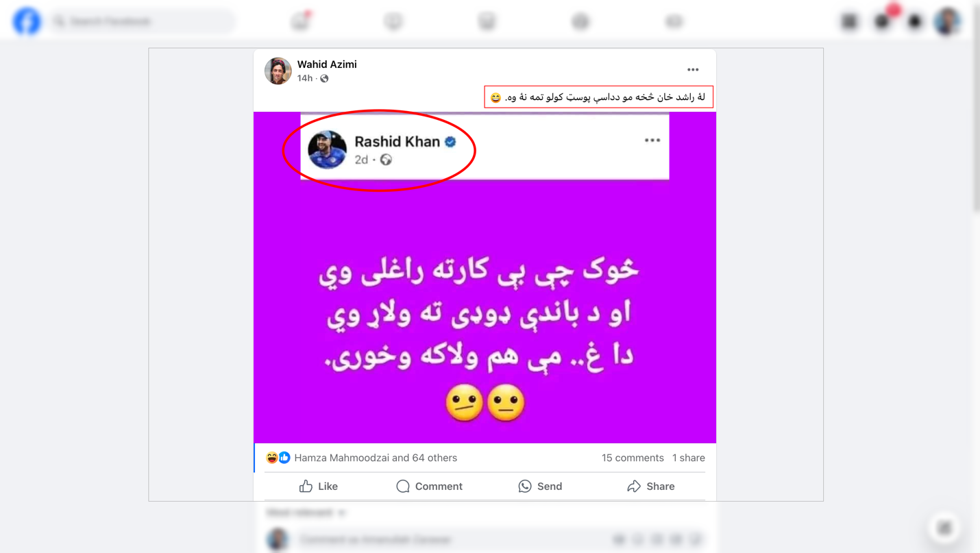Open Wahid Azimi profile name link
980x553 pixels.
pos(327,64)
